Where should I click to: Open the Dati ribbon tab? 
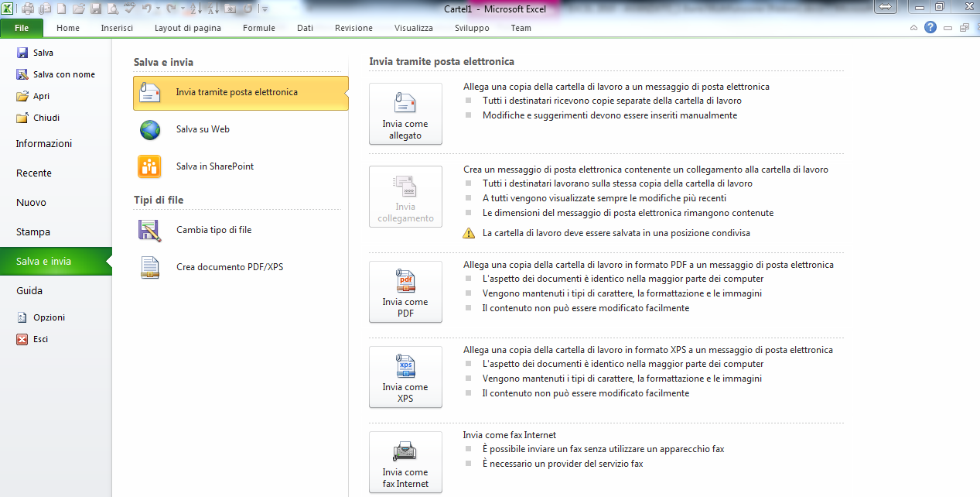tap(306, 28)
